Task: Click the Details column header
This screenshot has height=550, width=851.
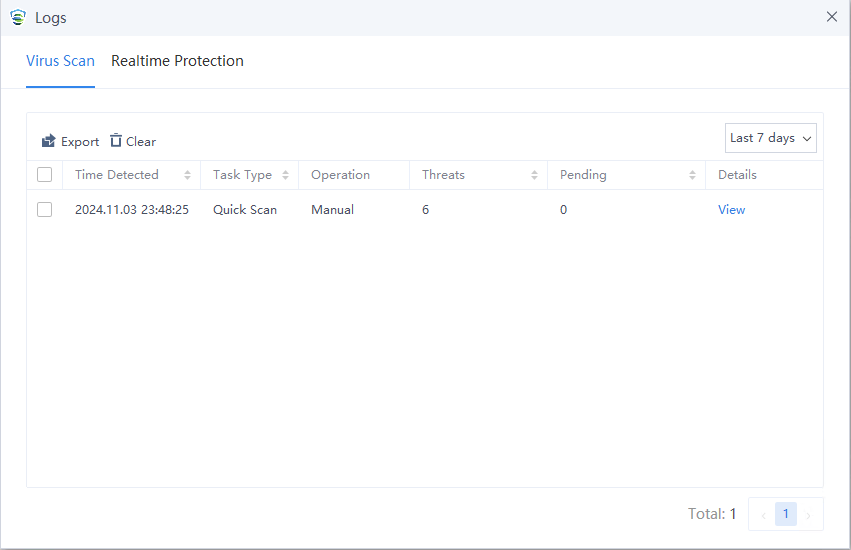Action: [x=737, y=175]
